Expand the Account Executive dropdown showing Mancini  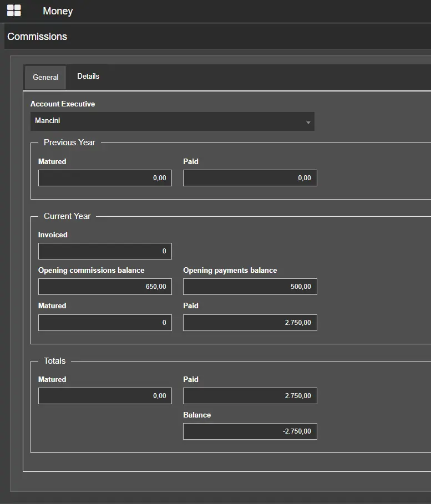click(172, 121)
